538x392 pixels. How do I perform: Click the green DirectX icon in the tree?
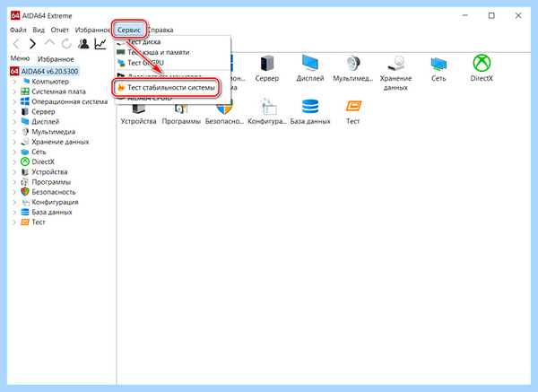[x=25, y=161]
